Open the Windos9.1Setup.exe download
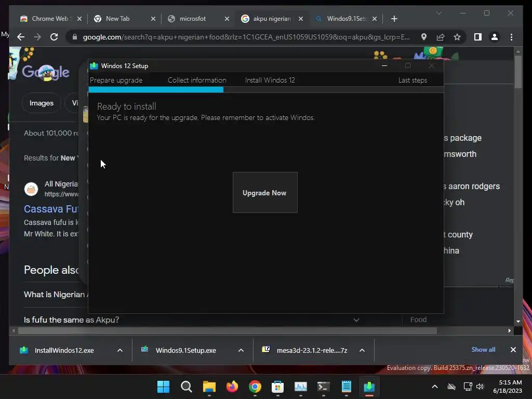The height and width of the screenshot is (399, 532). [185, 350]
